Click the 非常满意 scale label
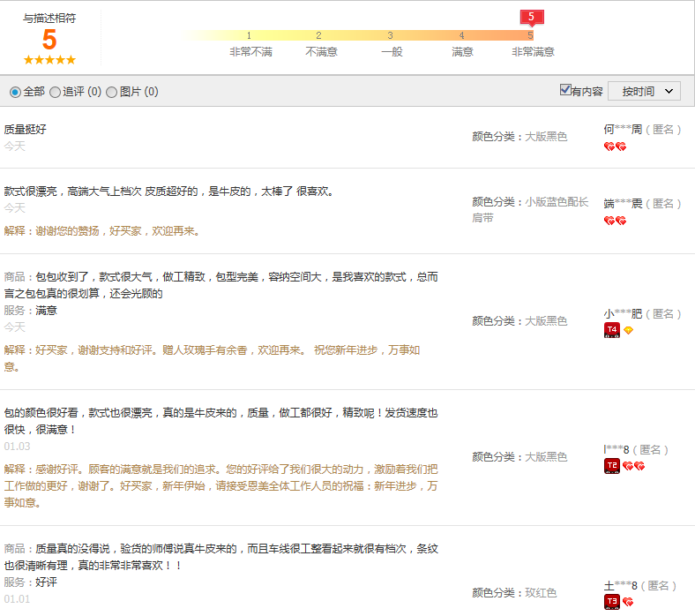 (x=534, y=52)
